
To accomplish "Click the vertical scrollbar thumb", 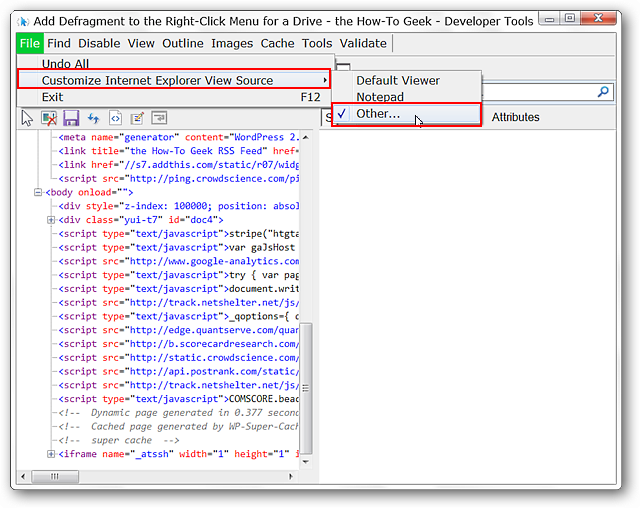I will click(306, 388).
